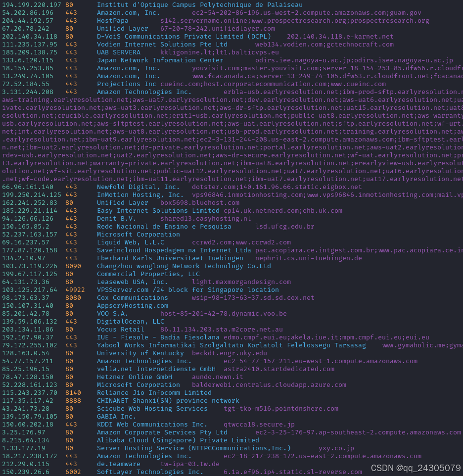Image resolution: width=463 pixels, height=476 pixels.
Task: Click balderweb1.centralus.cloudapp.azure.com hostname
Action: point(269,384)
